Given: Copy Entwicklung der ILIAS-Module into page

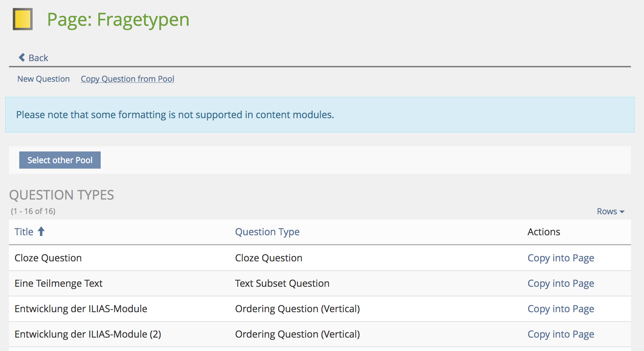Looking at the screenshot, I should pyautogui.click(x=560, y=309).
